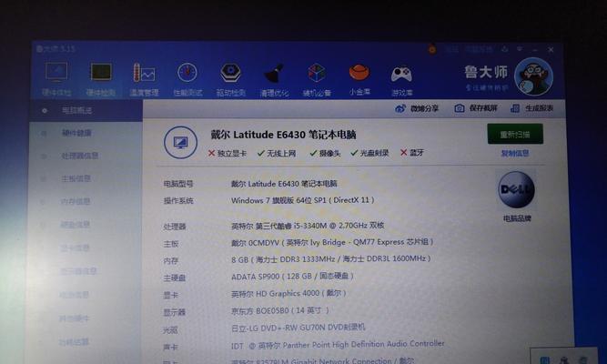Click the 鲁大师 brand title text
The image size is (607, 364).
click(x=486, y=72)
